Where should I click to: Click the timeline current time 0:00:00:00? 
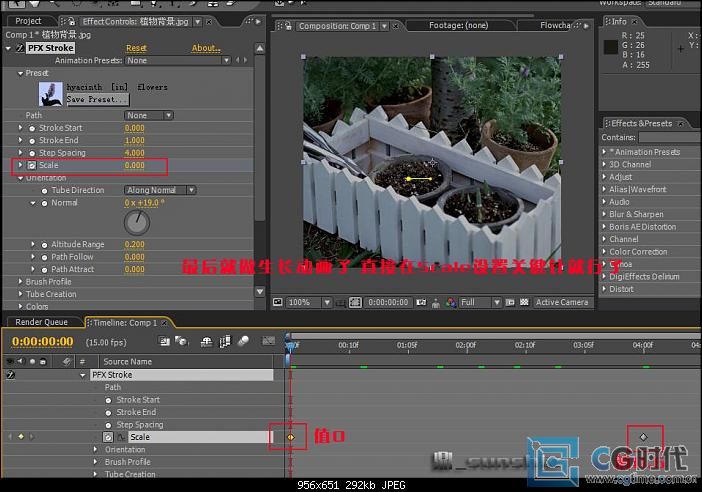coord(43,342)
